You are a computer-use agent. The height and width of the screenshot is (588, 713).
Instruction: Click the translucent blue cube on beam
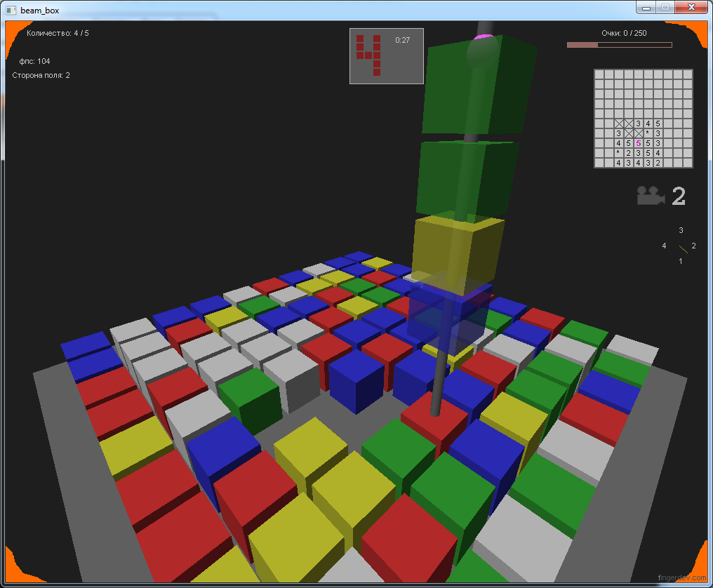(x=448, y=314)
